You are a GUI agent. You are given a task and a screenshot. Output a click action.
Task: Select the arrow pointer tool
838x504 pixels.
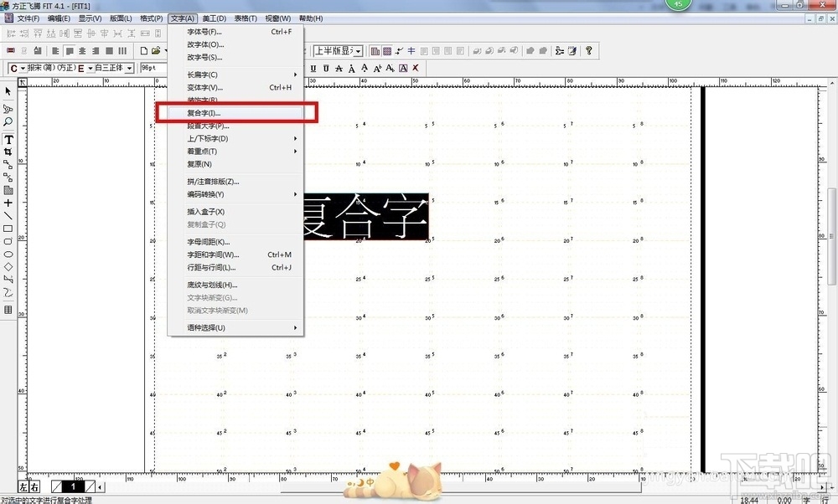8,92
